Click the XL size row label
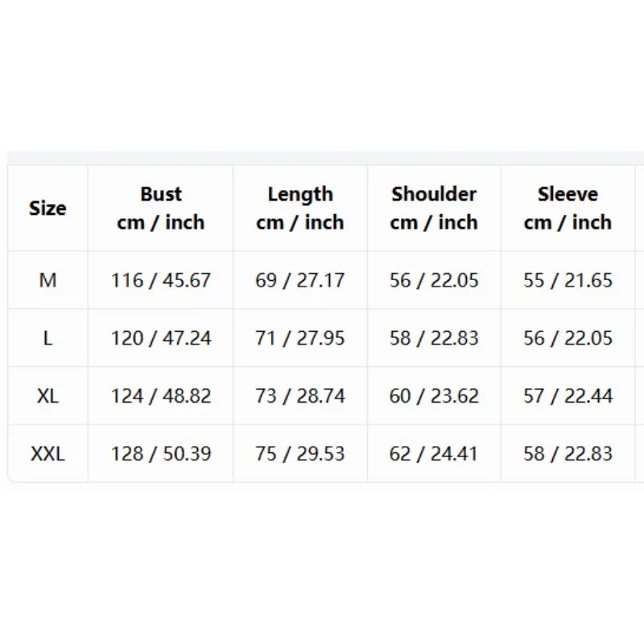The image size is (644, 644). [47, 396]
